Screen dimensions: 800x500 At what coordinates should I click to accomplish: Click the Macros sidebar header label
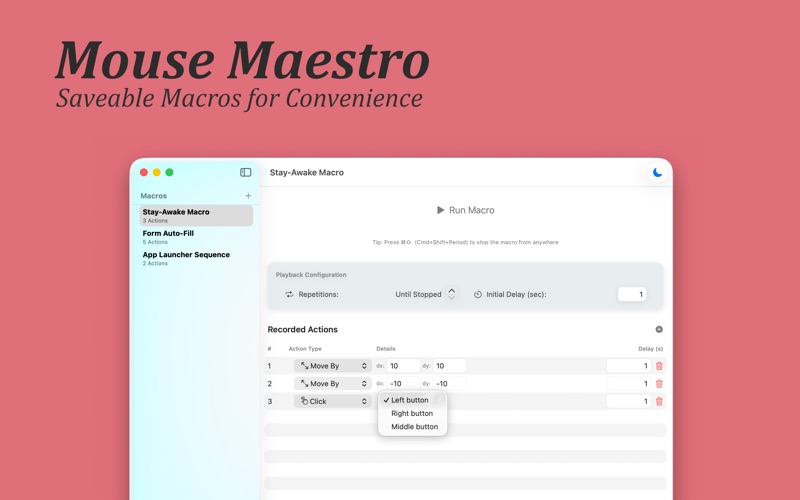[x=154, y=196]
